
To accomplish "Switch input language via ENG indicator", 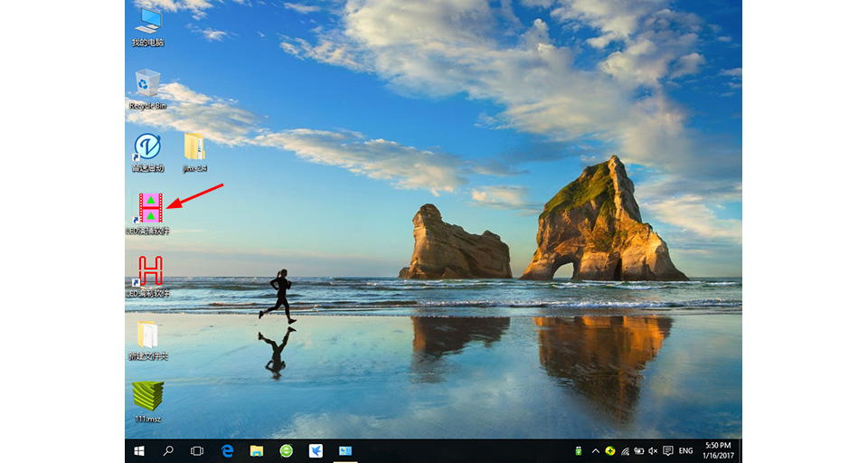I will (x=686, y=451).
